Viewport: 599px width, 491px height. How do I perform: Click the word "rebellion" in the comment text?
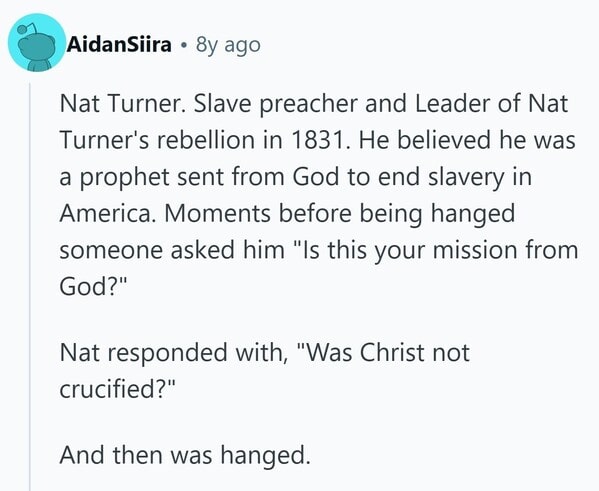(206, 140)
